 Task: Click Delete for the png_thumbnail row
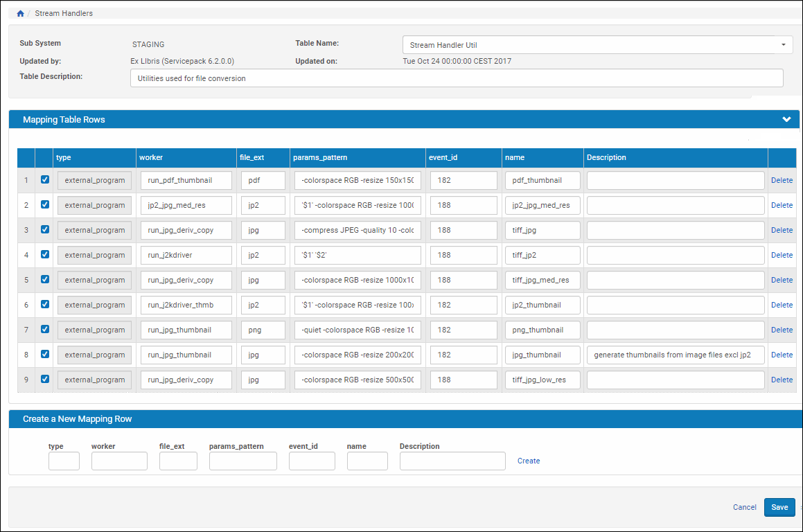coord(782,330)
